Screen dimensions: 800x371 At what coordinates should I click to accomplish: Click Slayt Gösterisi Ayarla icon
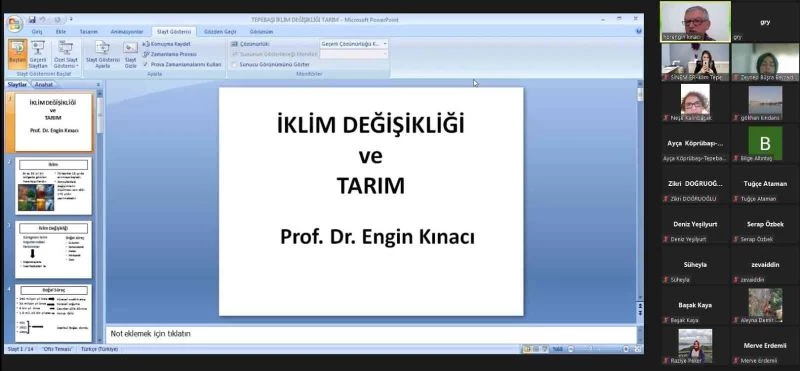pyautogui.click(x=103, y=54)
